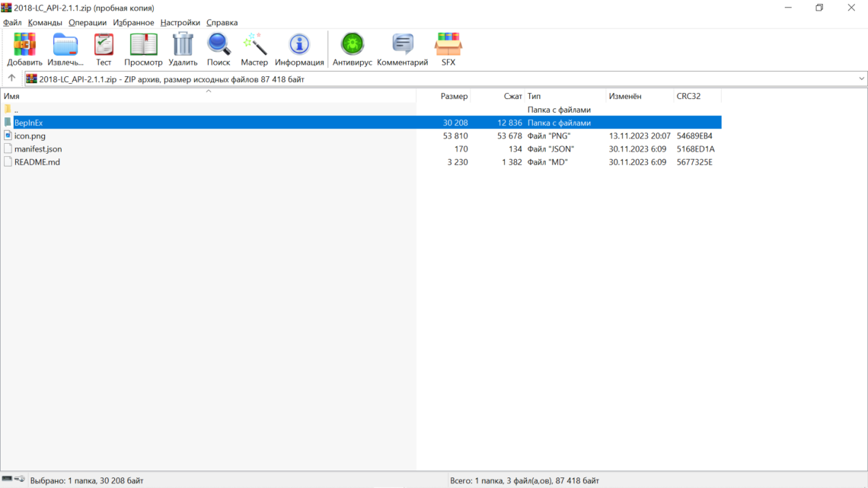868x488 pixels.
Task: Open the Настройки menu
Action: coord(180,23)
